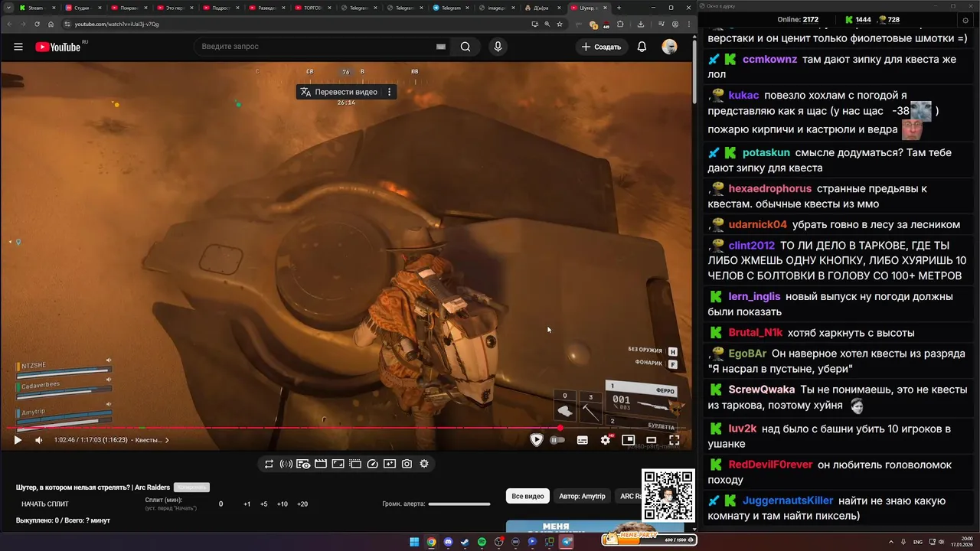
Task: Take a screenshot with the camera icon
Action: pos(407,464)
